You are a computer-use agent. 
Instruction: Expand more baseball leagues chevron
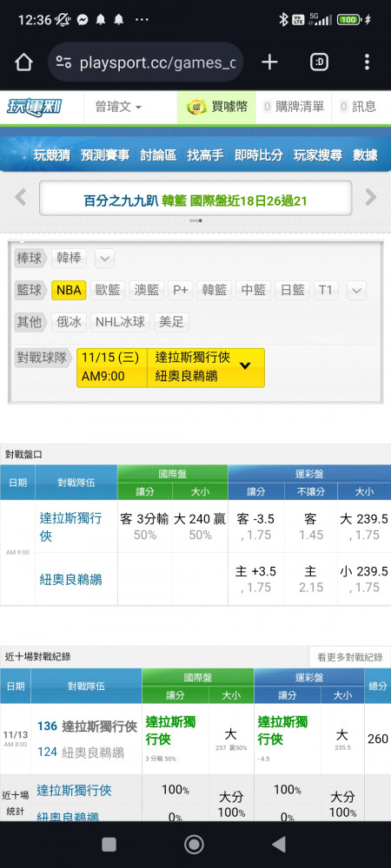click(104, 258)
